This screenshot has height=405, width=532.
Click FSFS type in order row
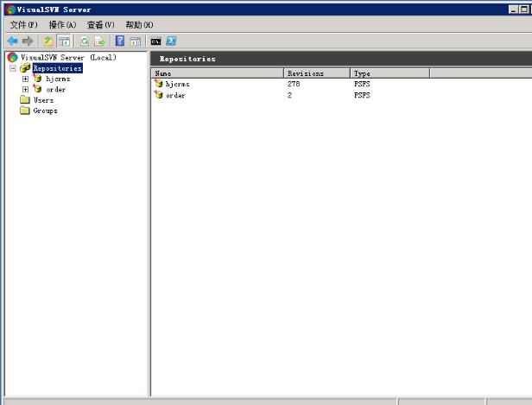point(362,95)
